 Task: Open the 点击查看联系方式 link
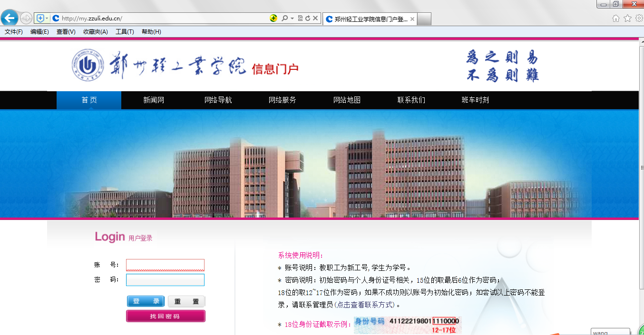(x=365, y=305)
